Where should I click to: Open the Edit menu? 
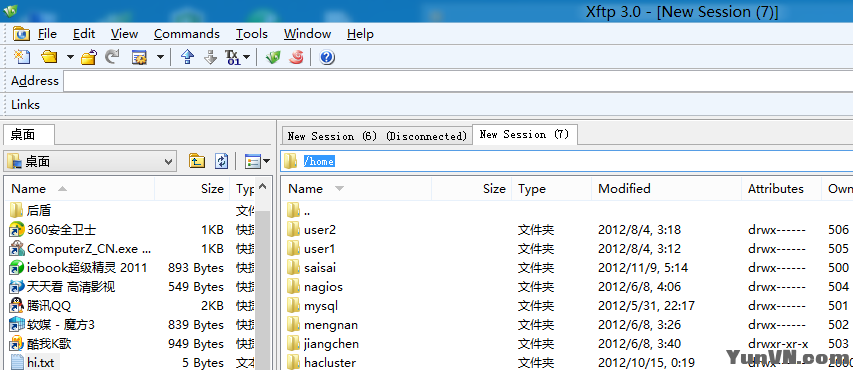point(84,34)
